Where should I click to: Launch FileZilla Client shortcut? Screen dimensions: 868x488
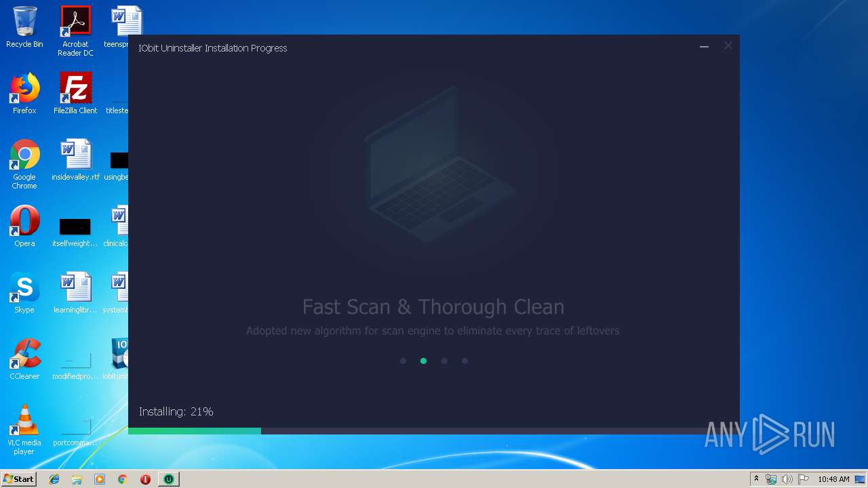(x=75, y=94)
